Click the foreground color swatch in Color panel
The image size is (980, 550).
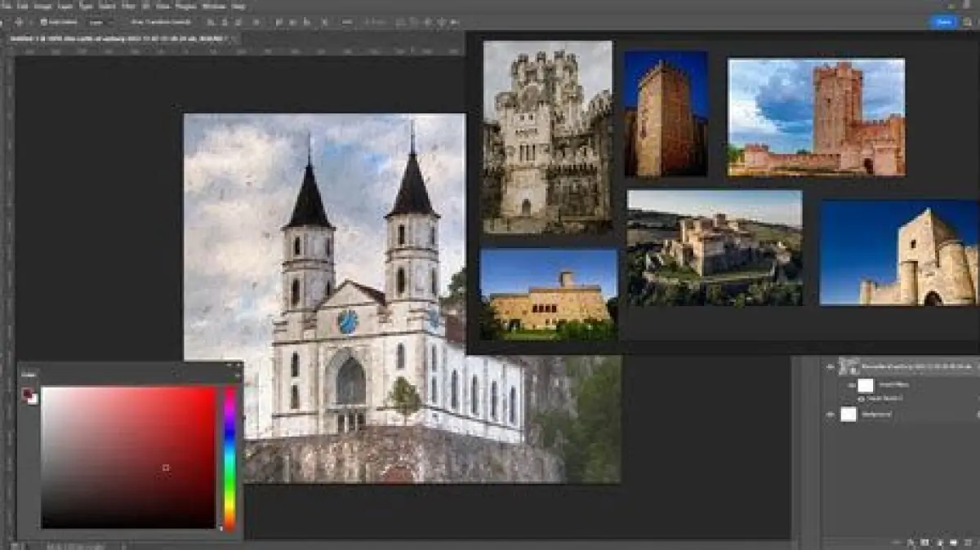(27, 393)
